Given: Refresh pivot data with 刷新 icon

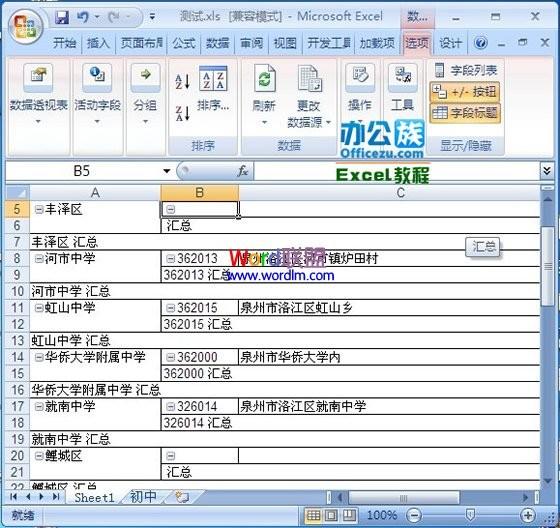Looking at the screenshot, I should point(265,78).
